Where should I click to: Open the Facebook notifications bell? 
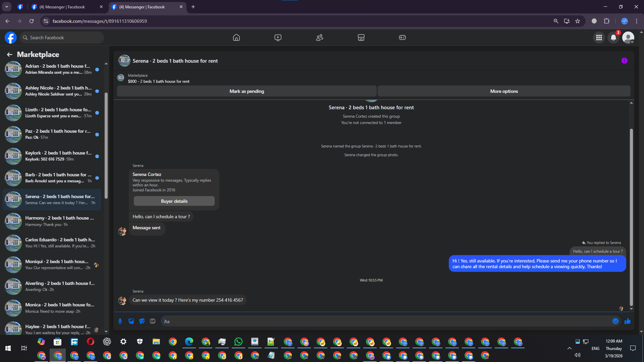pos(613,38)
